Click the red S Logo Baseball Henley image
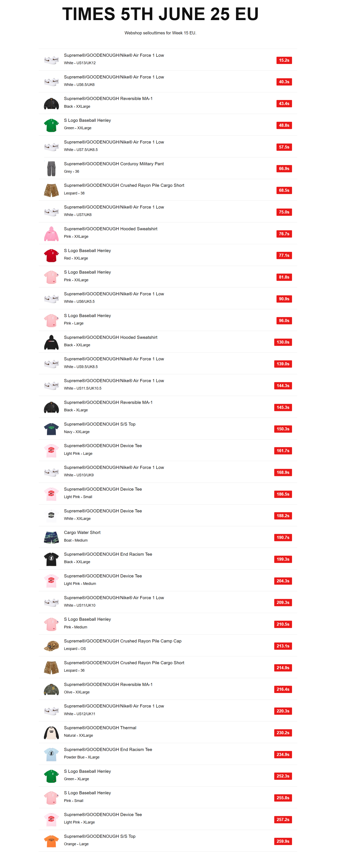340x868 pixels. (x=51, y=256)
